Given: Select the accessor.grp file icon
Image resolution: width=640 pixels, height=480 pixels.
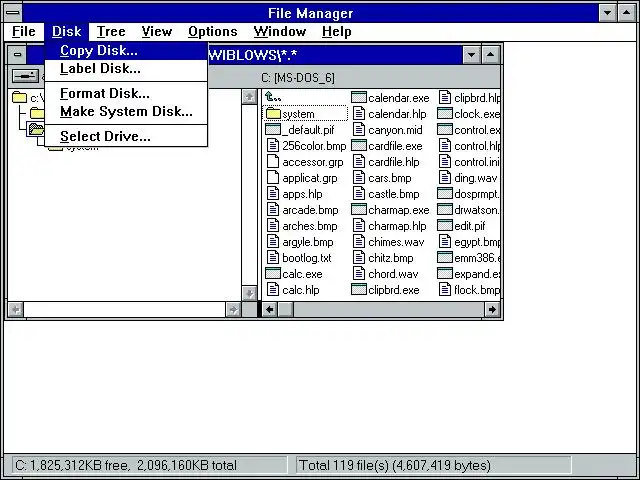Looking at the screenshot, I should 273,162.
